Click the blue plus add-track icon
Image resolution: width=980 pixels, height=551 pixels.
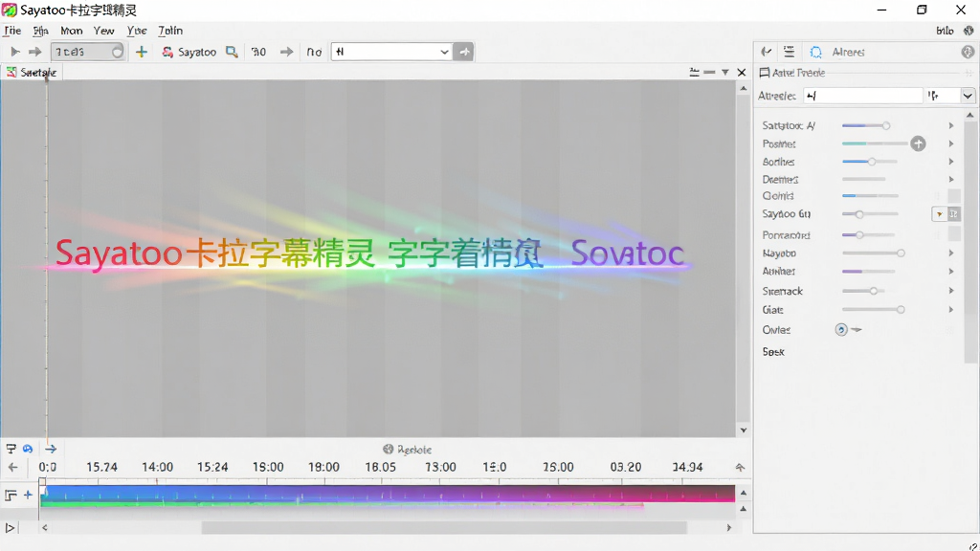click(x=28, y=495)
